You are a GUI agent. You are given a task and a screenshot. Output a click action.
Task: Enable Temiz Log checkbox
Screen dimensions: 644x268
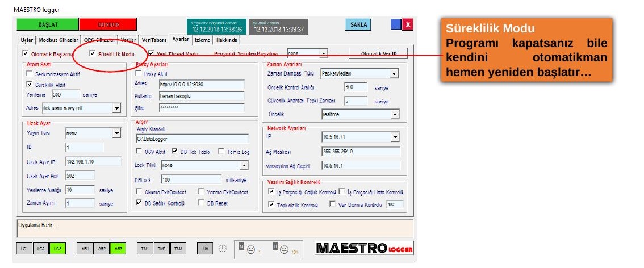tap(221, 152)
